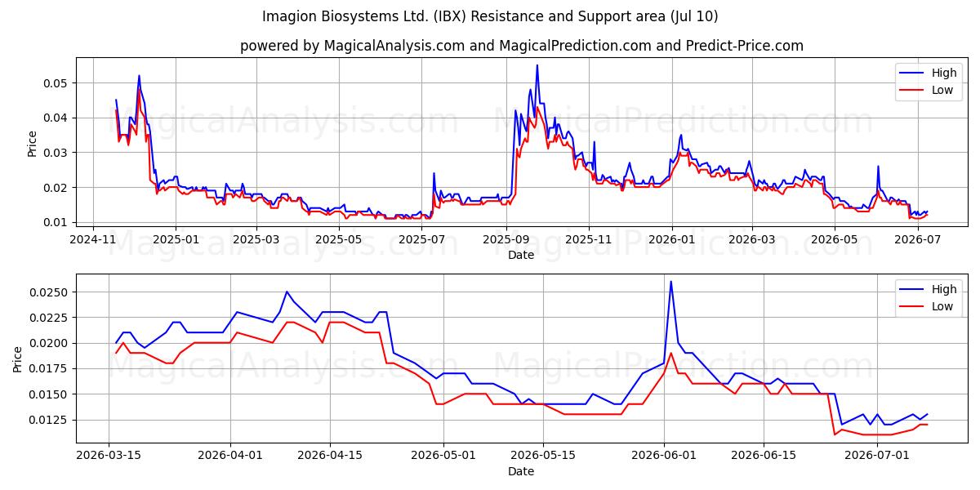This screenshot has height=490, width=980.
Task: Click the '0.05' price tick label
Action: [x=56, y=83]
